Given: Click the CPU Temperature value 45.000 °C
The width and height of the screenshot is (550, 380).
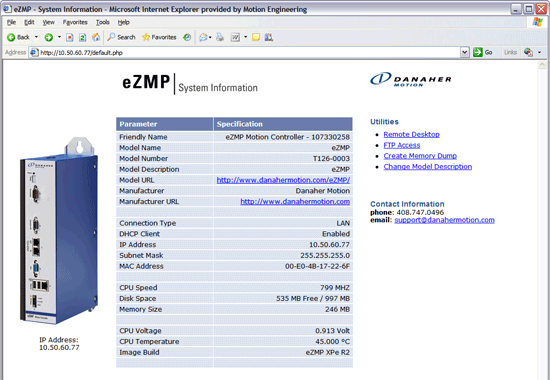Looking at the screenshot, I should [332, 342].
